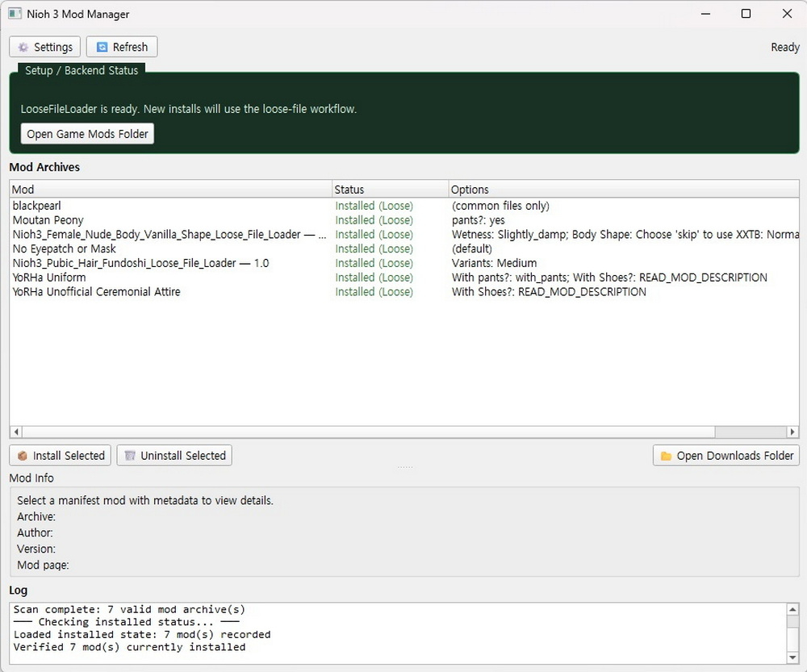Minimize the Mod Manager window
Screen dimensions: 807x672
coord(705,14)
